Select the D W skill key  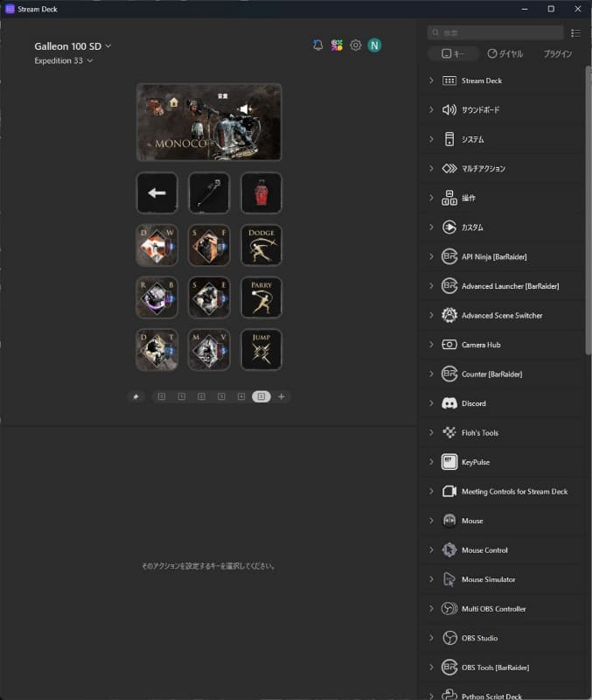pos(157,245)
